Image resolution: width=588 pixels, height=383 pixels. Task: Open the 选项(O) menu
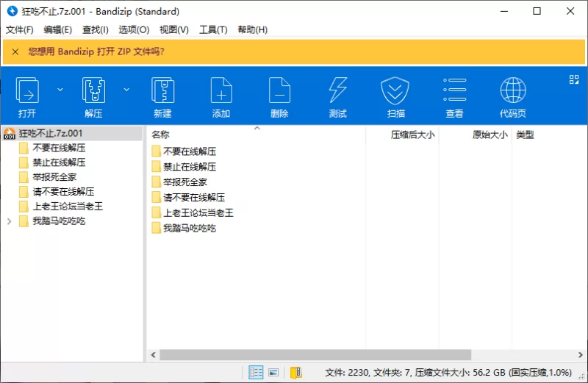click(134, 29)
